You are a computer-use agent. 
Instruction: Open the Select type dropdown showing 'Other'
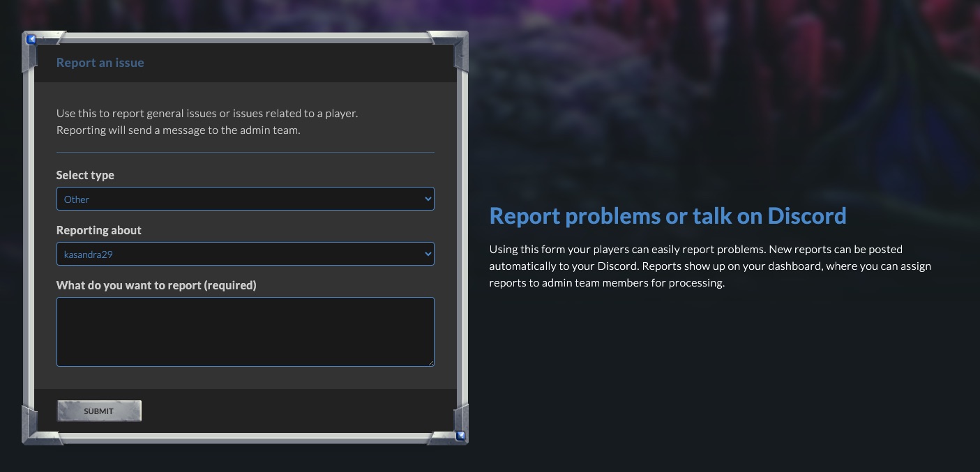pyautogui.click(x=246, y=199)
